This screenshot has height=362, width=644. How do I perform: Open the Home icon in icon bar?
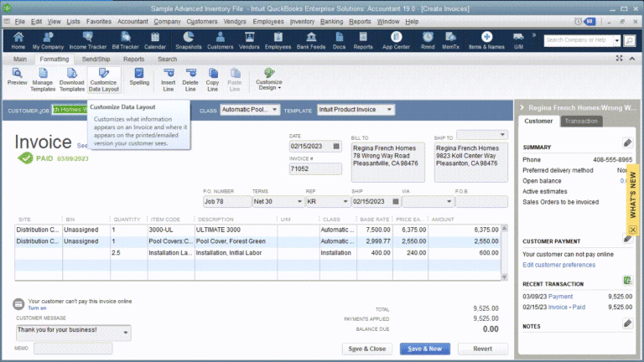(18, 40)
